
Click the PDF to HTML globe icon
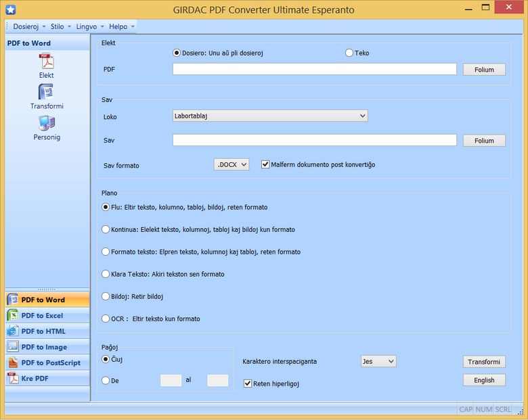(x=13, y=331)
